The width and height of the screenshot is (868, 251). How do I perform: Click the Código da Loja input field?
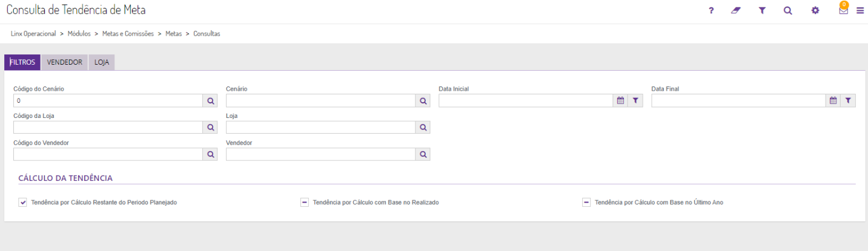108,128
